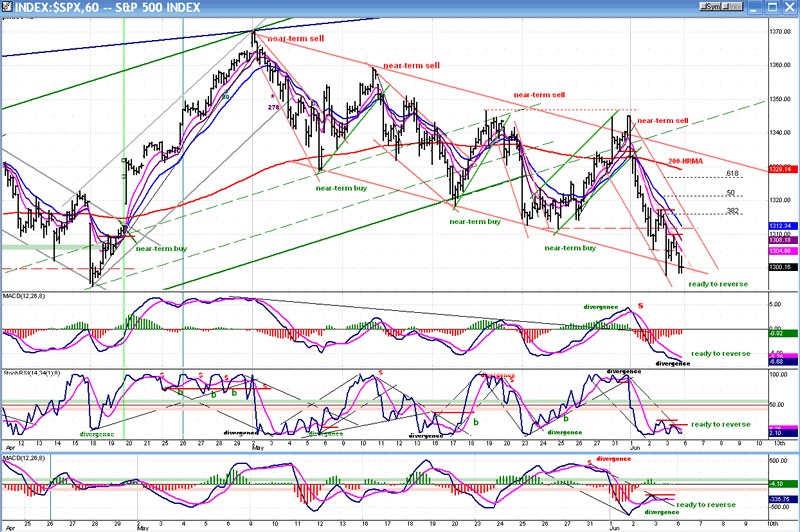Screen dimensions: 800x532
Task: Click the 2.10 StochRSI value tag
Action: pos(783,434)
